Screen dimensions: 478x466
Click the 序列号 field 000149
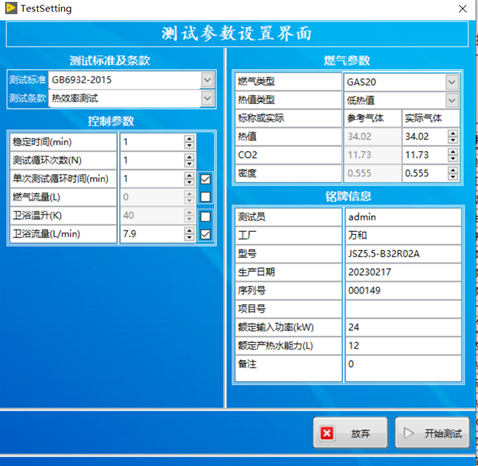(x=403, y=290)
